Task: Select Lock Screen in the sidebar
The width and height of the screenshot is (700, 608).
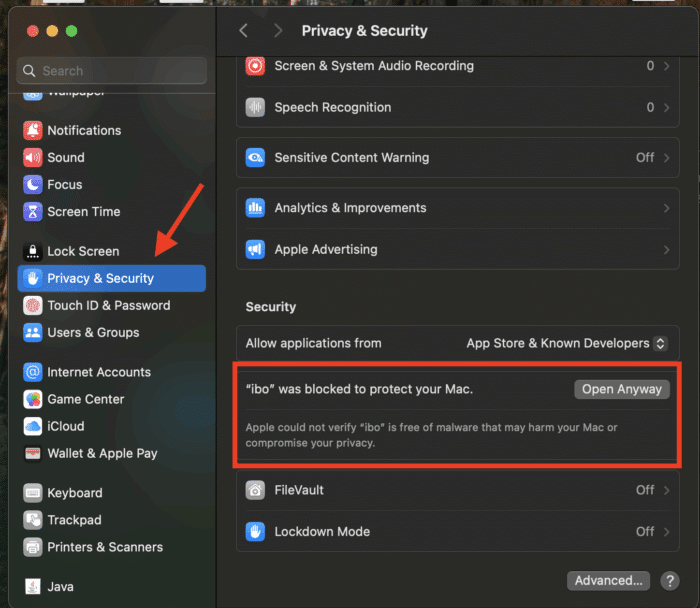Action: click(112, 251)
